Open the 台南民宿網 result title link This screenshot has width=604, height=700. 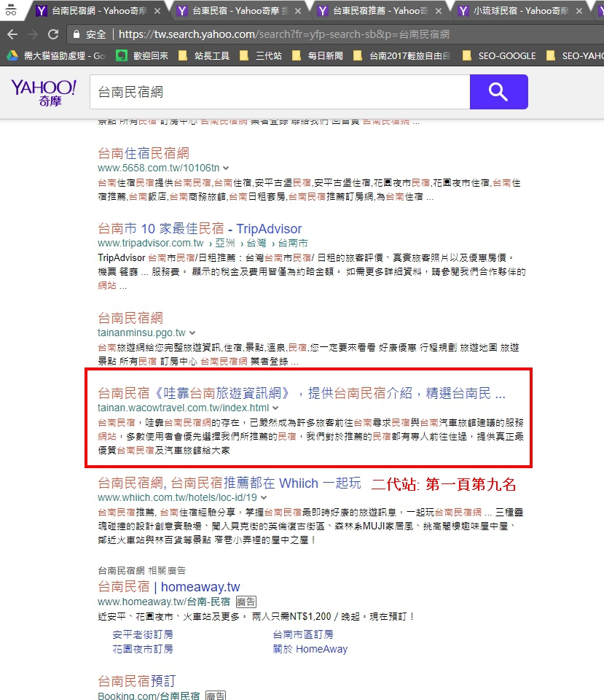tap(130, 319)
